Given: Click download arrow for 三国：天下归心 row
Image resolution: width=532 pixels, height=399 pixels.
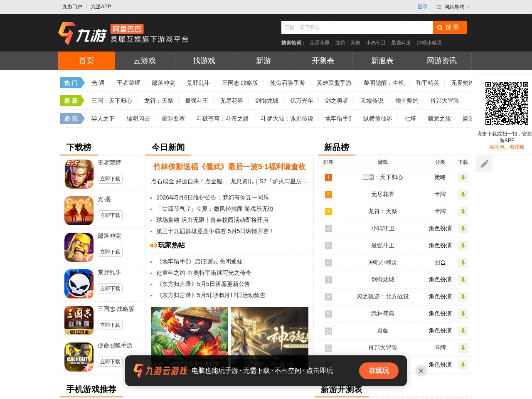Looking at the screenshot, I should coord(463,177).
